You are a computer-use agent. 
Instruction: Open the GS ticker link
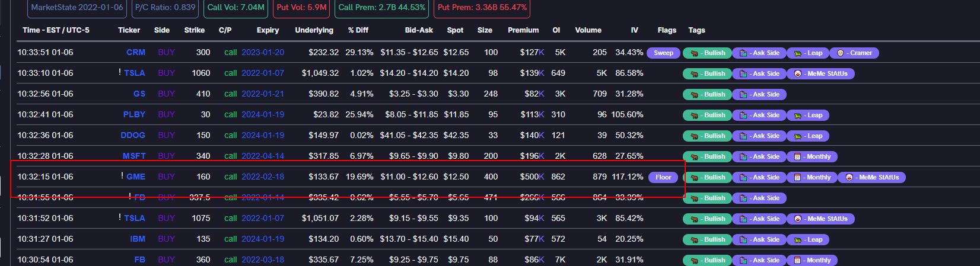[x=139, y=94]
